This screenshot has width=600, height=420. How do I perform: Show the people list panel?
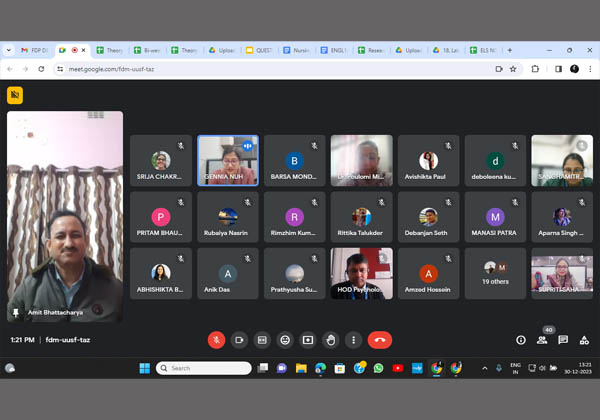pyautogui.click(x=542, y=340)
